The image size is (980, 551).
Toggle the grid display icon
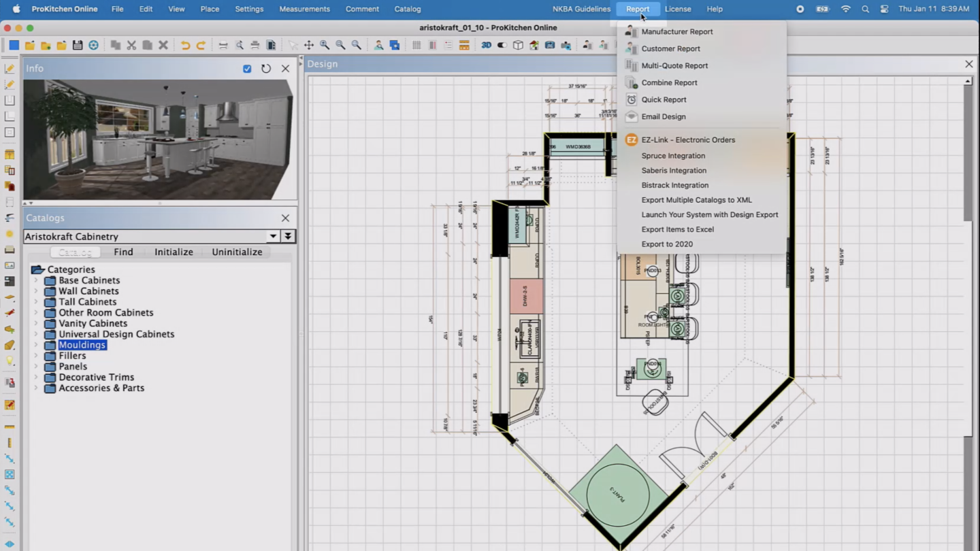(x=416, y=45)
